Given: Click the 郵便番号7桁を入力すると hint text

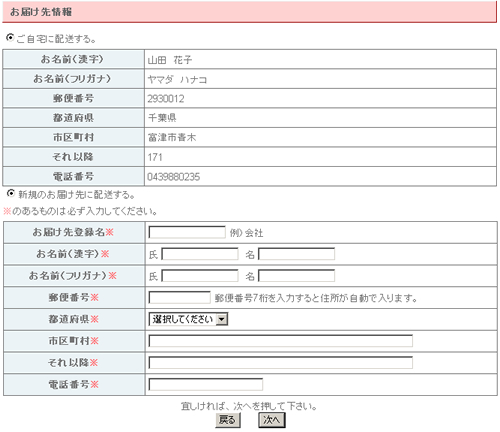Looking at the screenshot, I should tap(316, 298).
